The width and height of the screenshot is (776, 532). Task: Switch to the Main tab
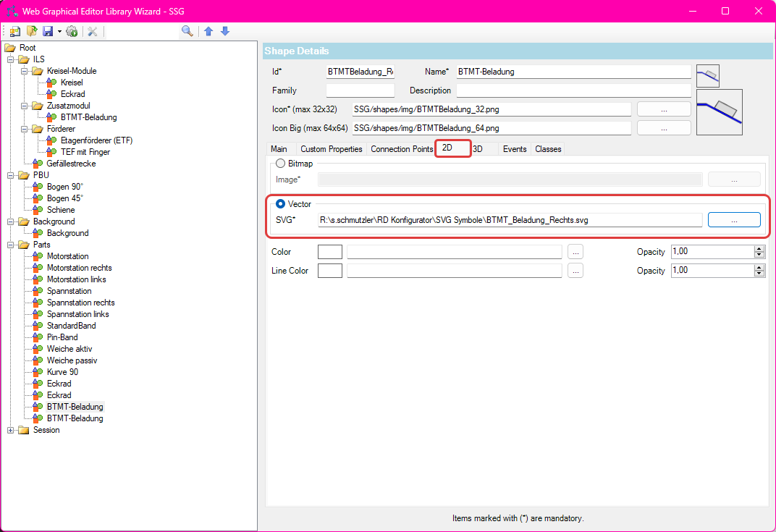(x=279, y=149)
